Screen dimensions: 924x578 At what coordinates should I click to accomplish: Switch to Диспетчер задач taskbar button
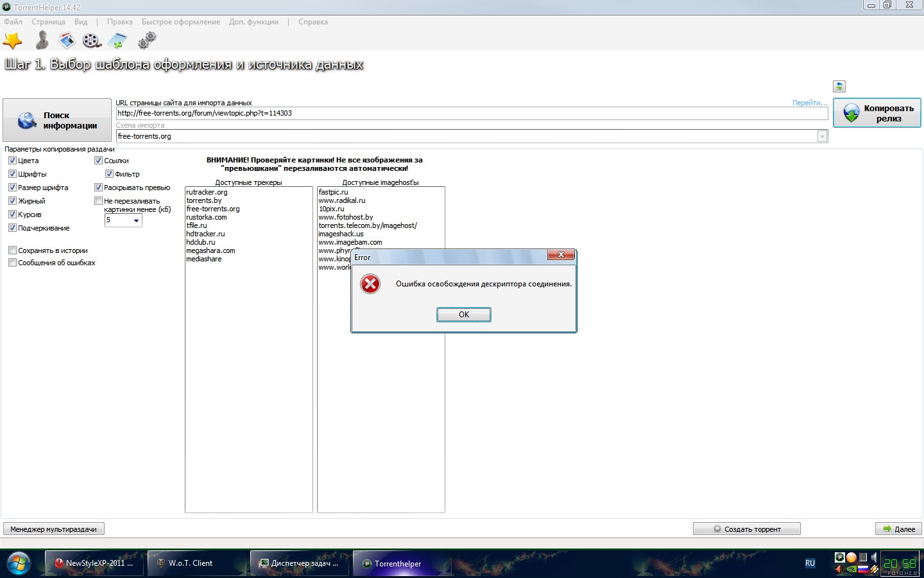(x=300, y=563)
